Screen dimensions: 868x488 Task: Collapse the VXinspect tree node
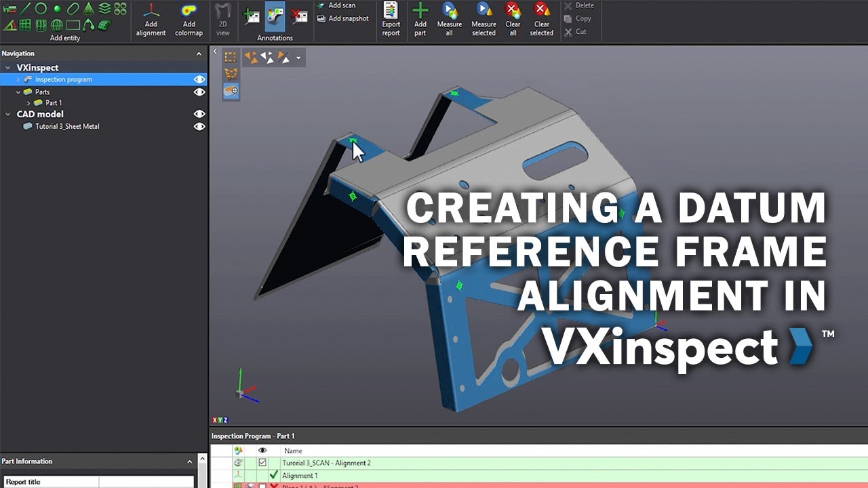[x=8, y=68]
